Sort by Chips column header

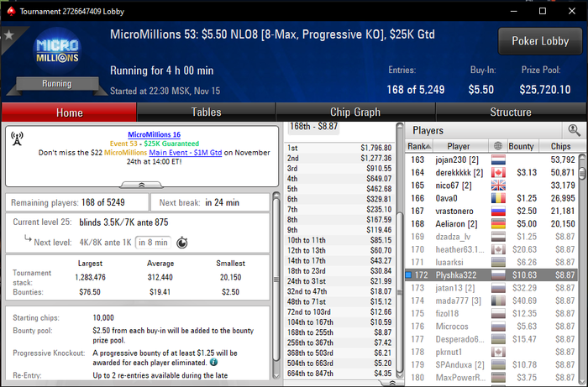[x=560, y=146]
